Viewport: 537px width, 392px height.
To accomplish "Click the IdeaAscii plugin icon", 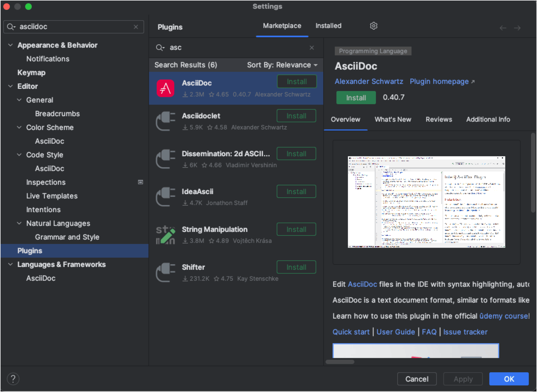I will pos(165,197).
